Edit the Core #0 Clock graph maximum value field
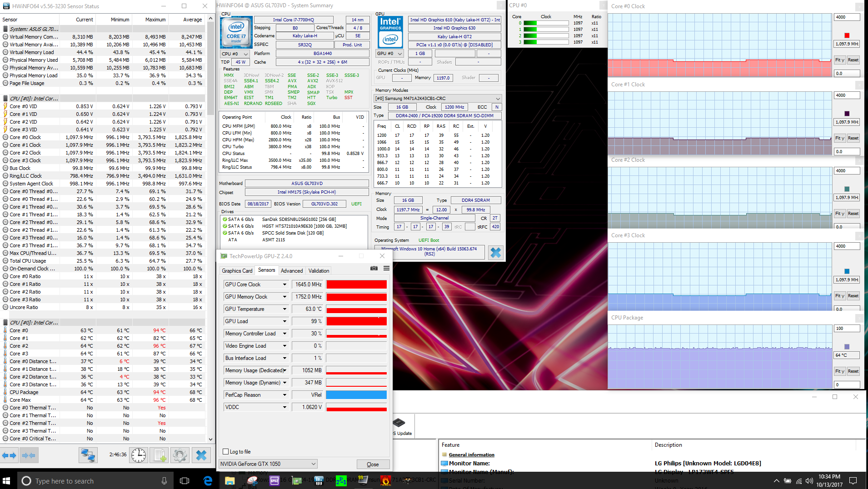 847,17
